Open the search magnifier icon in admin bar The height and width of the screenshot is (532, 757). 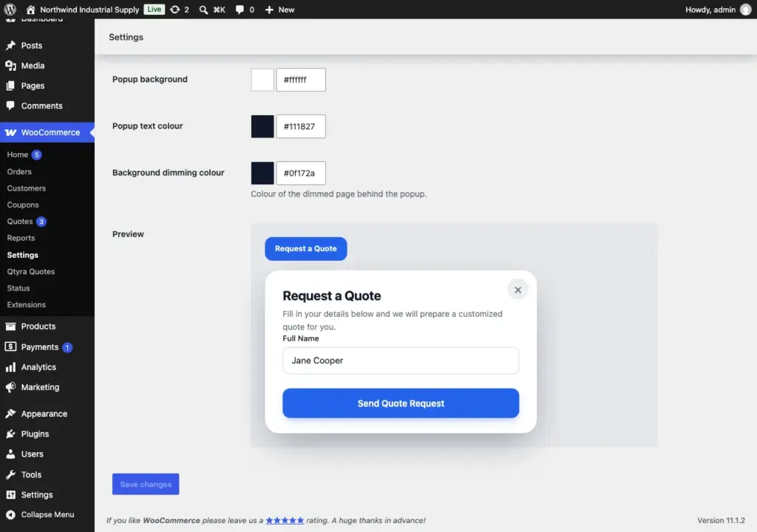204,10
